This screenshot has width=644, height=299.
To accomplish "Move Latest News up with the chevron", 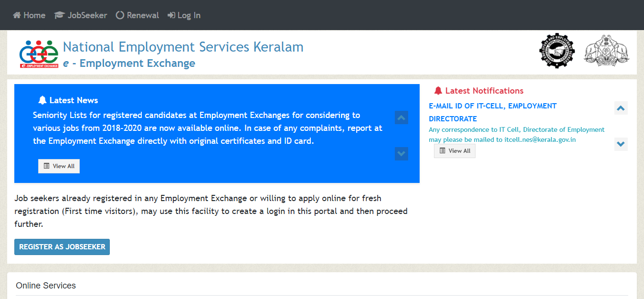I will 401,117.
